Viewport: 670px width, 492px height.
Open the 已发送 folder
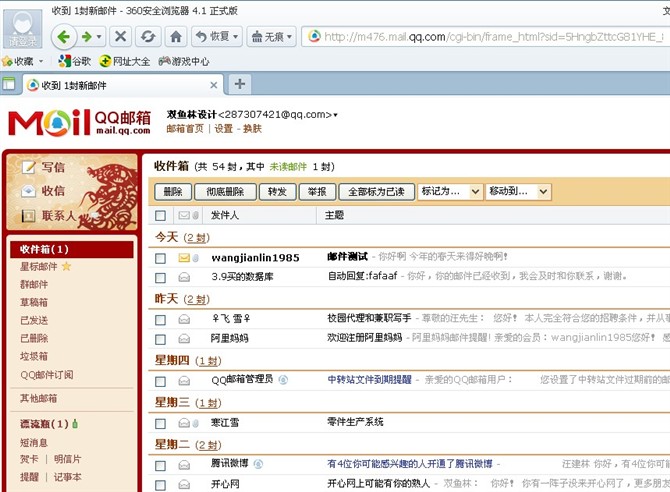[x=34, y=320]
